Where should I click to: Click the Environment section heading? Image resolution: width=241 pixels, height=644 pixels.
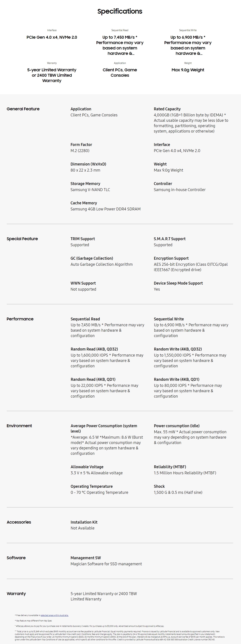point(19,426)
